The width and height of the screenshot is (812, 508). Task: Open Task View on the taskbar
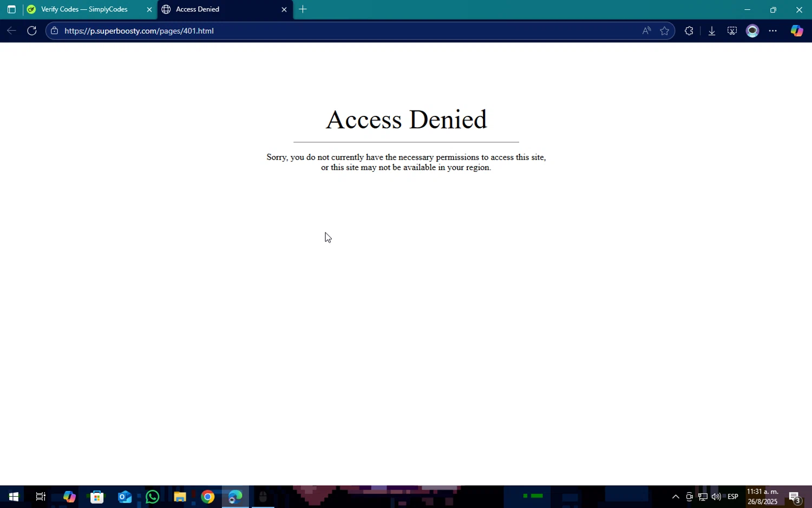click(x=41, y=497)
